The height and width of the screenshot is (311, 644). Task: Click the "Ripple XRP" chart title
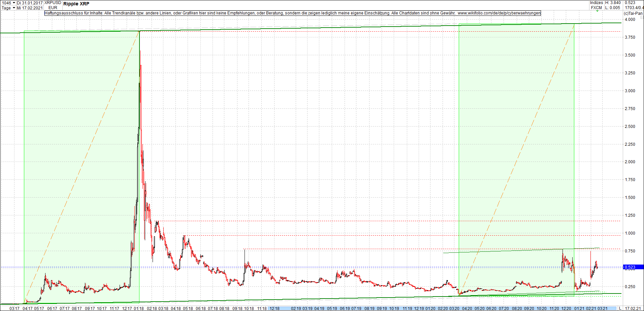coord(76,4)
